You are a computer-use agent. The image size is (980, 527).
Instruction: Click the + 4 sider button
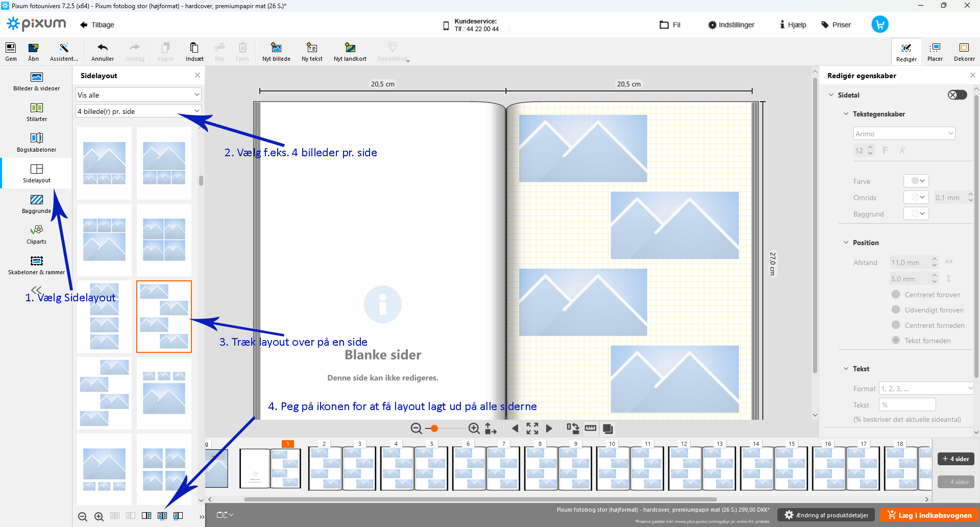956,459
